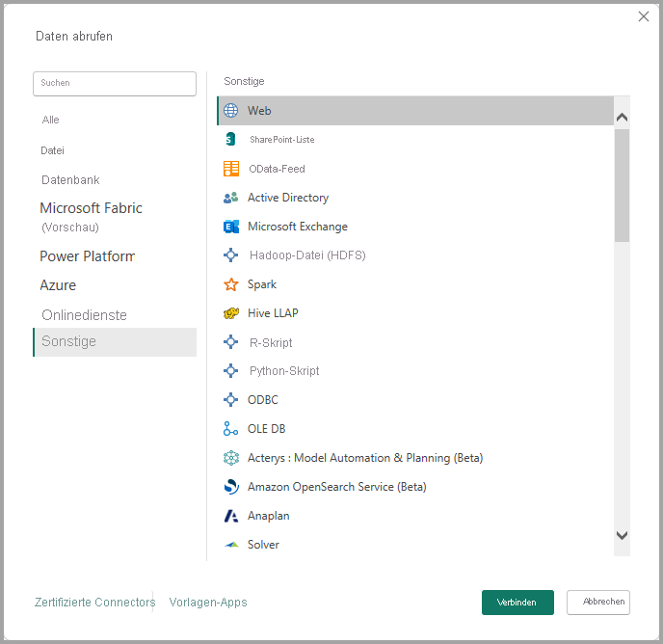Click the Hadoop-Datei (HDFS) connector icon
Image resolution: width=663 pixels, height=644 pixels.
click(x=231, y=255)
